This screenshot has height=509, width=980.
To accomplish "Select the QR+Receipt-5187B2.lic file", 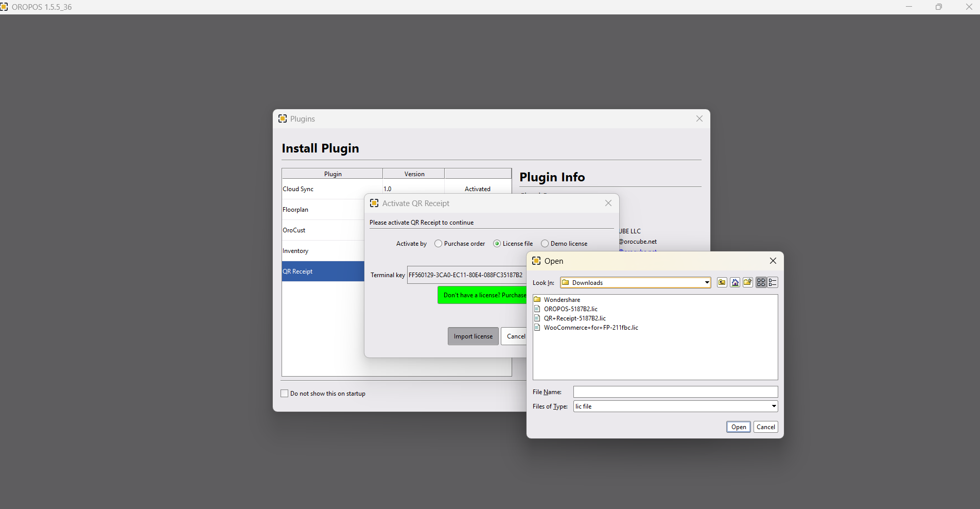I will (574, 318).
